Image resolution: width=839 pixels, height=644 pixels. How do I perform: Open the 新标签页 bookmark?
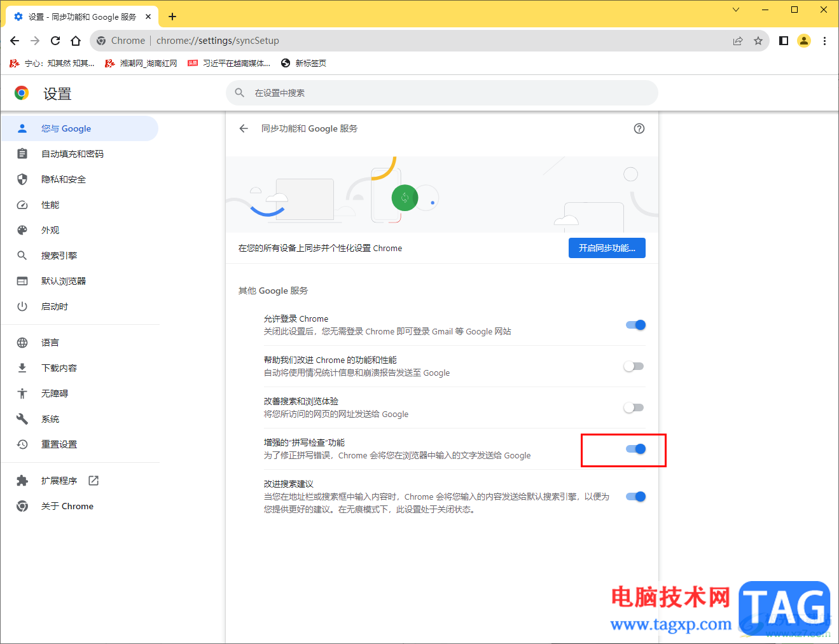[x=303, y=63]
